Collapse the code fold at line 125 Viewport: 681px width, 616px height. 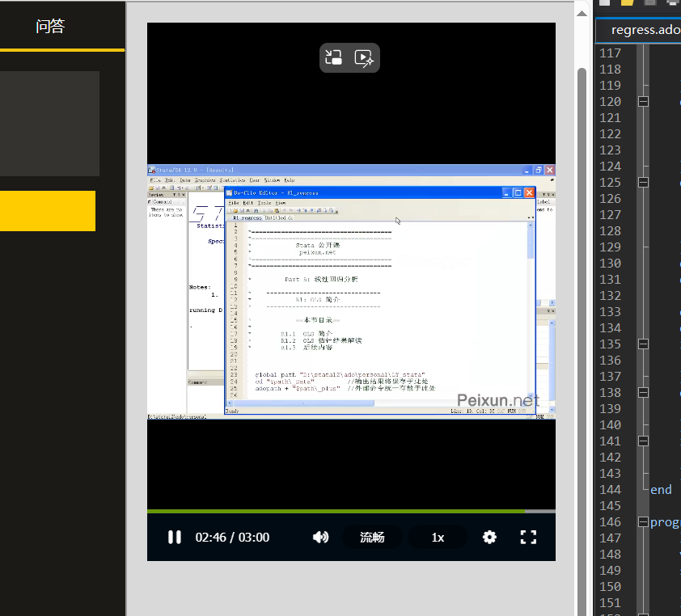point(643,183)
